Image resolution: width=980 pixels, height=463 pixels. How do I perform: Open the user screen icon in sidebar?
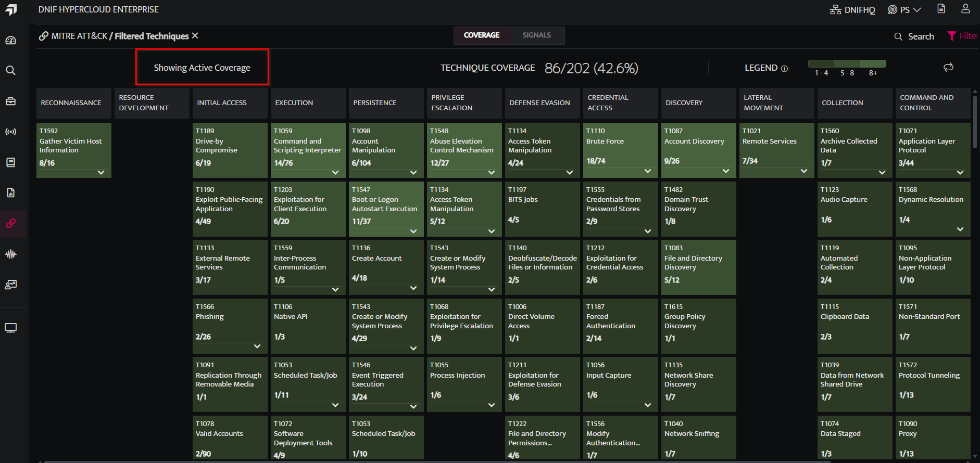click(x=11, y=285)
